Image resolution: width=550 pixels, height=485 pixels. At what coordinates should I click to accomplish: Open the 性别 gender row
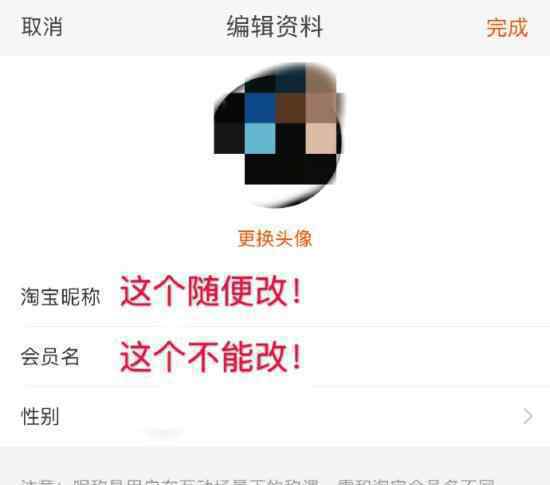[275, 416]
